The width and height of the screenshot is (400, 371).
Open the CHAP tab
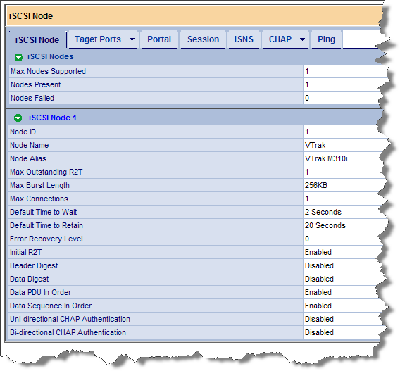[x=280, y=39]
